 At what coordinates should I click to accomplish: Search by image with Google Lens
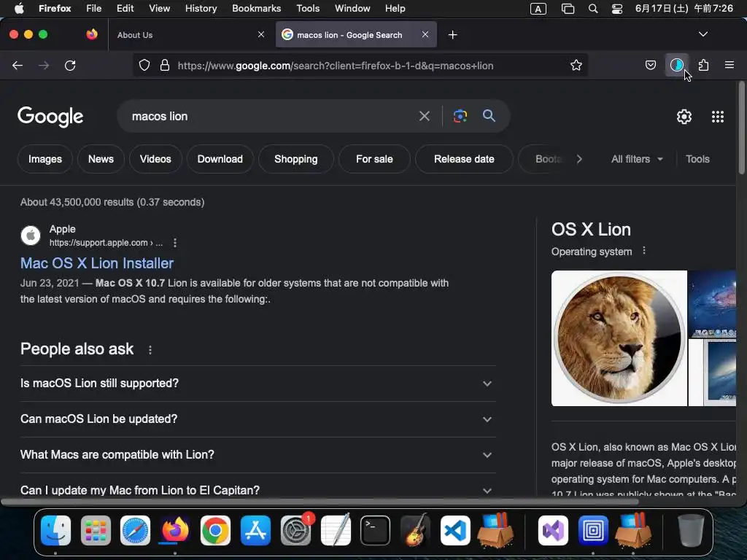tap(460, 116)
